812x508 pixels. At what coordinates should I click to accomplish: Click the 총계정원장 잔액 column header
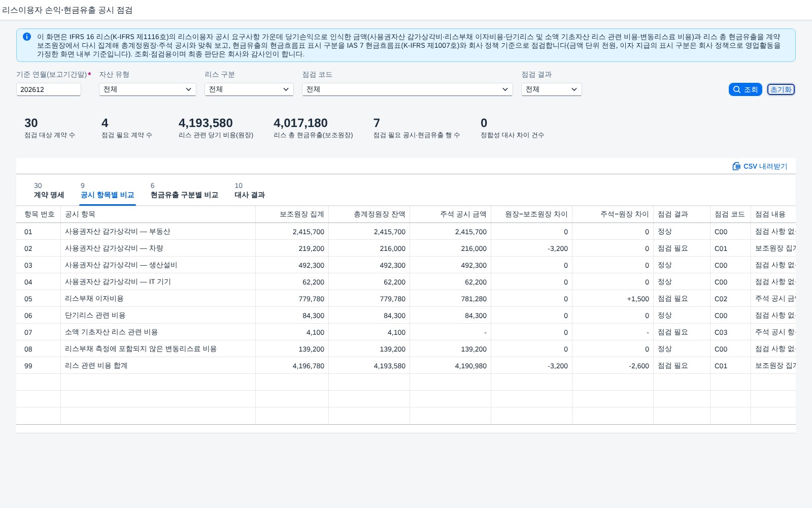(x=369, y=214)
